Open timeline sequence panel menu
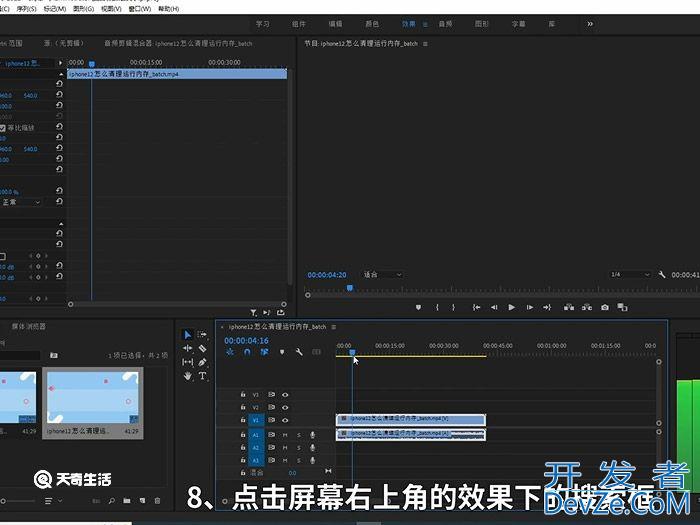The image size is (700, 525). [333, 327]
